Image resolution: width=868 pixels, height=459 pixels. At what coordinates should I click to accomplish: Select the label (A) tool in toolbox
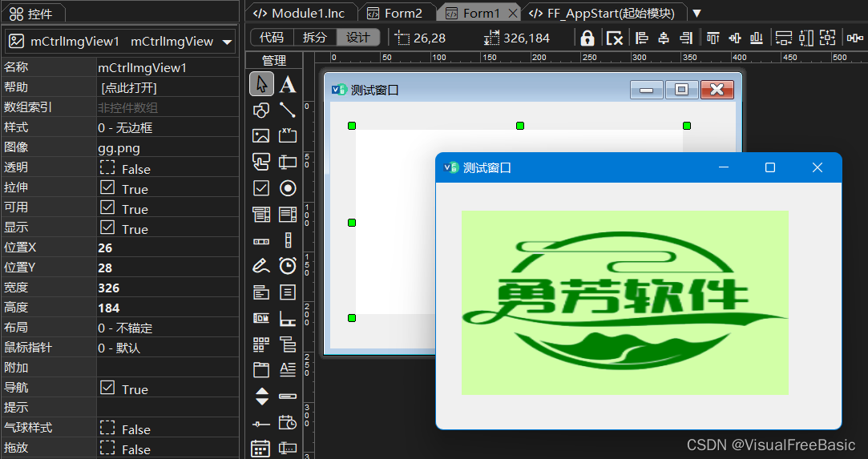287,84
